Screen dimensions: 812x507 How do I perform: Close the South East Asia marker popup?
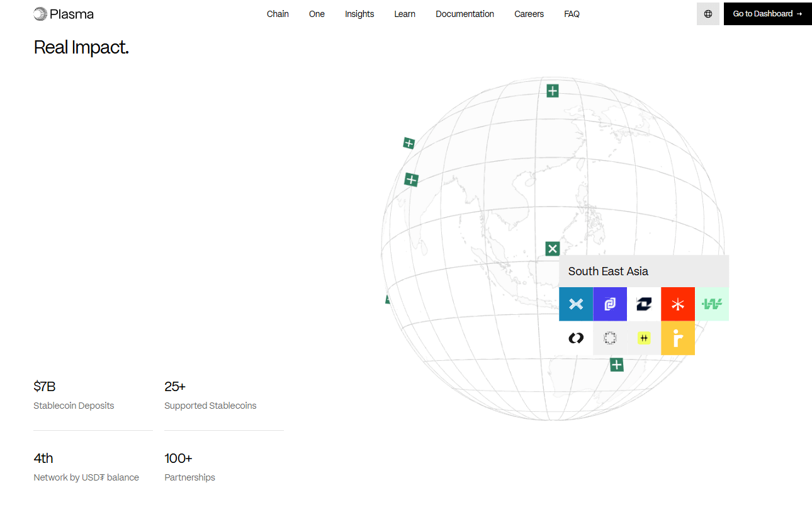[552, 249]
